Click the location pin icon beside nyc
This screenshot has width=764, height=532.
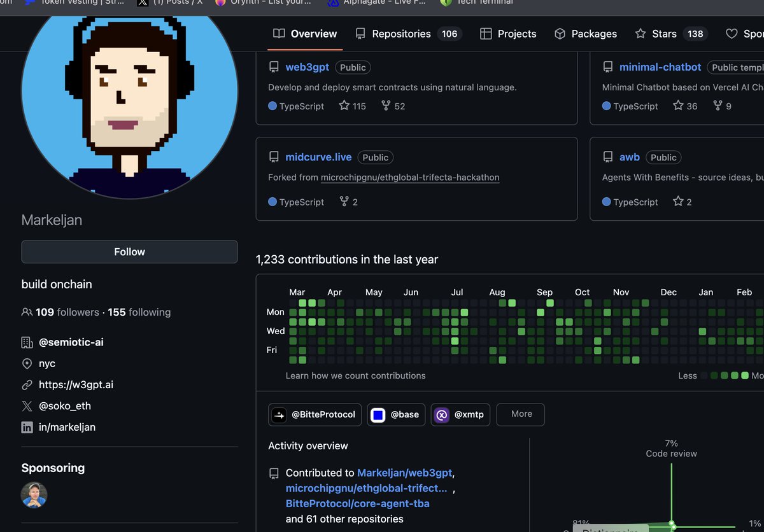[27, 363]
